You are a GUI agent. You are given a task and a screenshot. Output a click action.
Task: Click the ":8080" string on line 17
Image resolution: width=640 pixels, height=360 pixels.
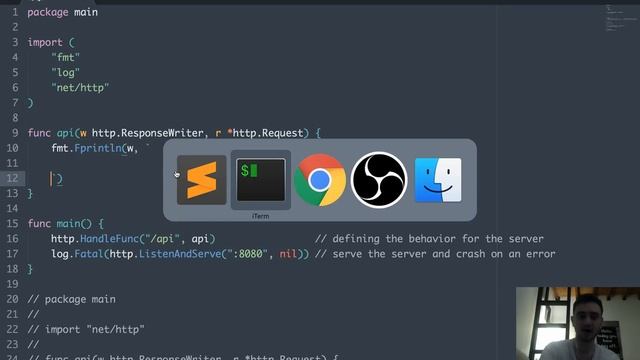click(x=247, y=254)
